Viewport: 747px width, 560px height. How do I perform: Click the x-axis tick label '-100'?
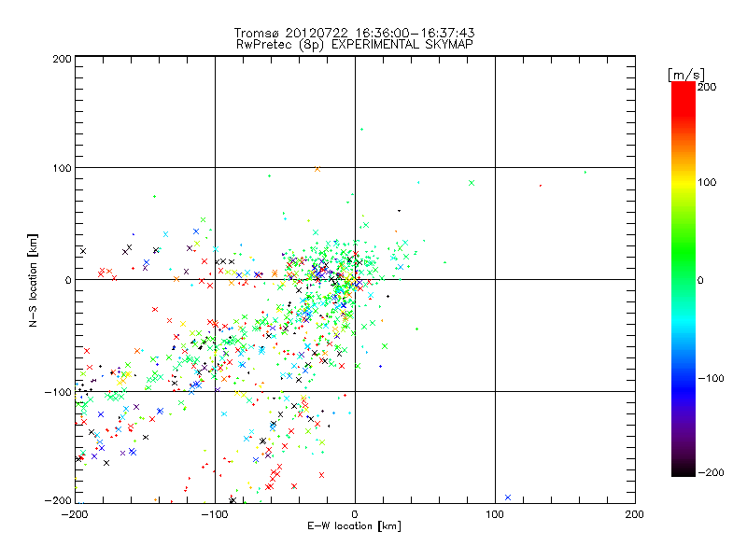pos(215,514)
